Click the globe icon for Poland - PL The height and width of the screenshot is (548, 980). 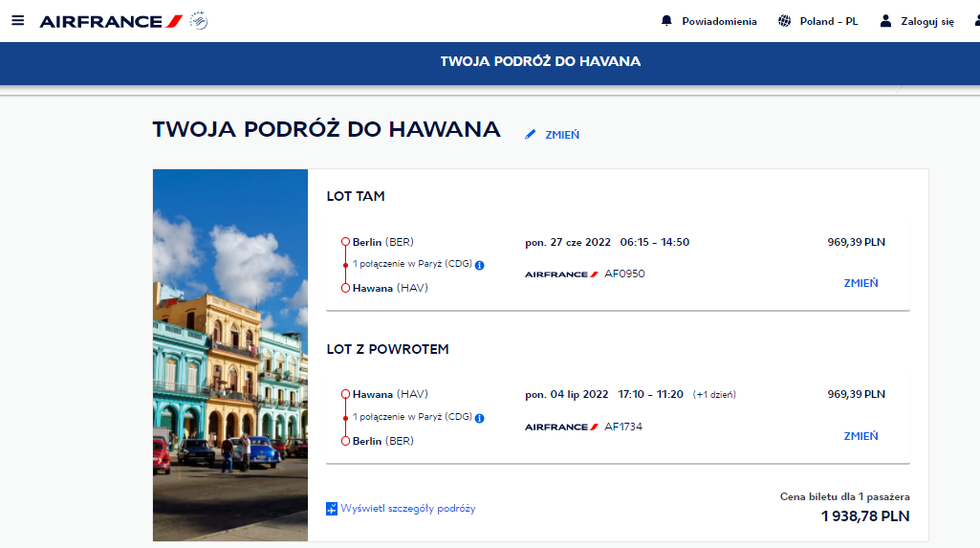[x=784, y=21]
